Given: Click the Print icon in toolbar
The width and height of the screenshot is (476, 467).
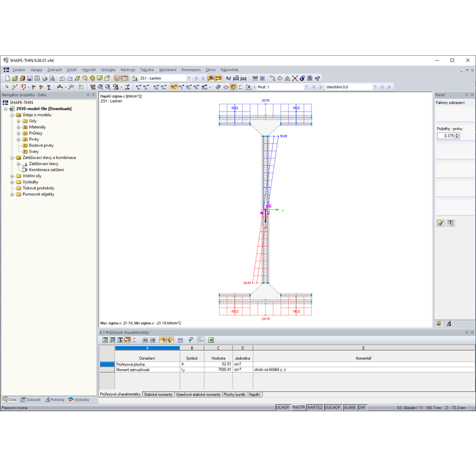Looking at the screenshot, I should 44,78.
